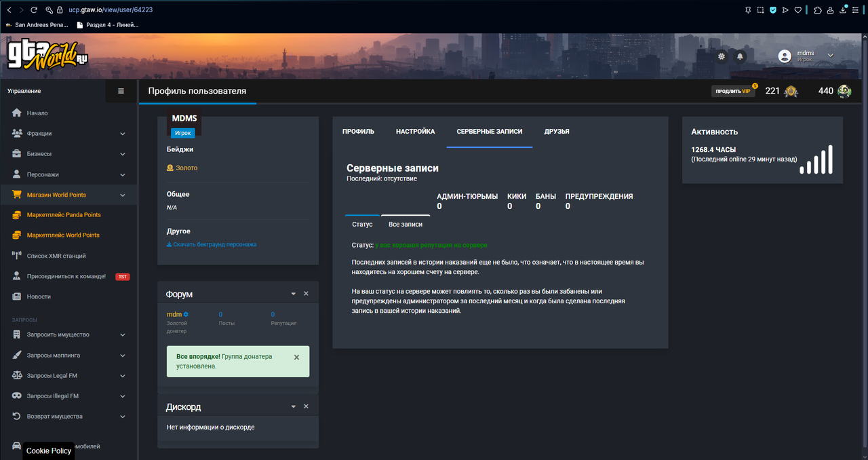Click the forum Посты count 0

coord(220,314)
